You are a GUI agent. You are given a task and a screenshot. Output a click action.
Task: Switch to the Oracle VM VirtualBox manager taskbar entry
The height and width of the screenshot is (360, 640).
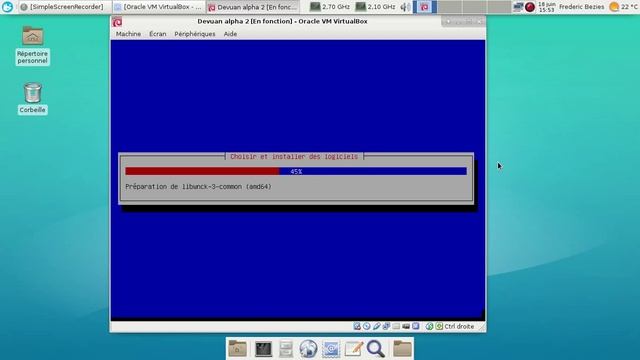(158, 7)
